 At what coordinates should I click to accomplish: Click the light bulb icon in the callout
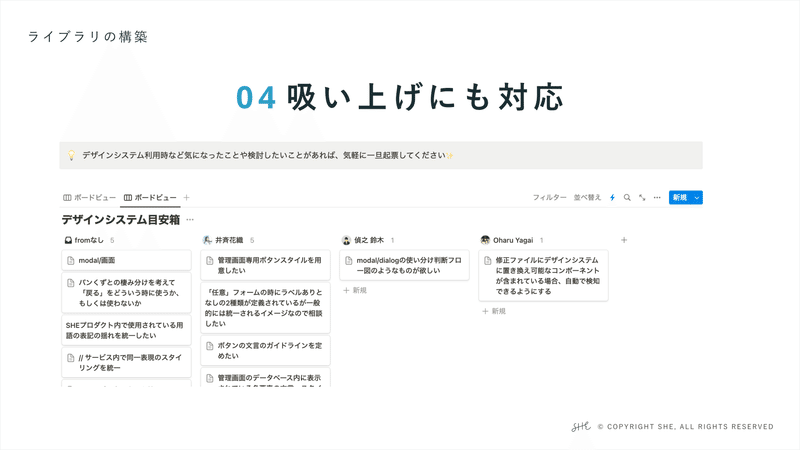71,155
